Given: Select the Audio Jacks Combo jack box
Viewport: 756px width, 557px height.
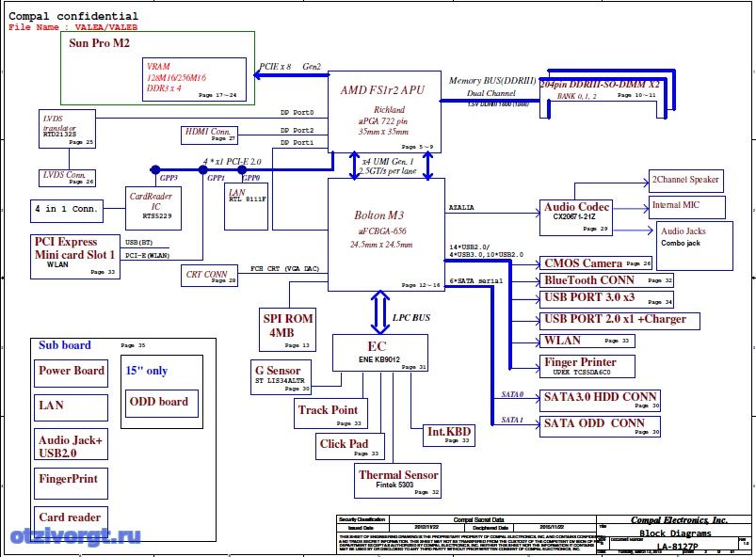Looking at the screenshot, I should point(694,246).
